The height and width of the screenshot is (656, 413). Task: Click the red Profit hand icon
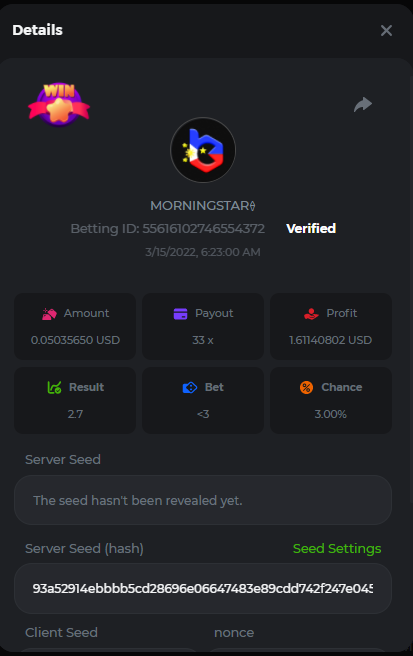[x=311, y=314]
